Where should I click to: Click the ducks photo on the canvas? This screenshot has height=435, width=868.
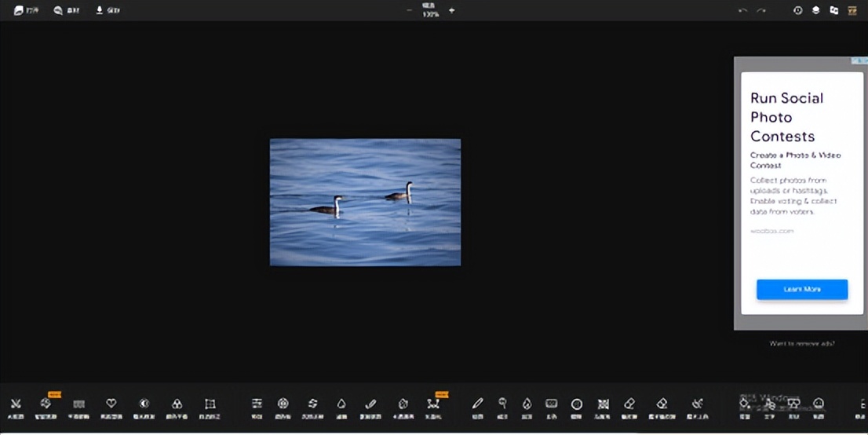pos(365,202)
